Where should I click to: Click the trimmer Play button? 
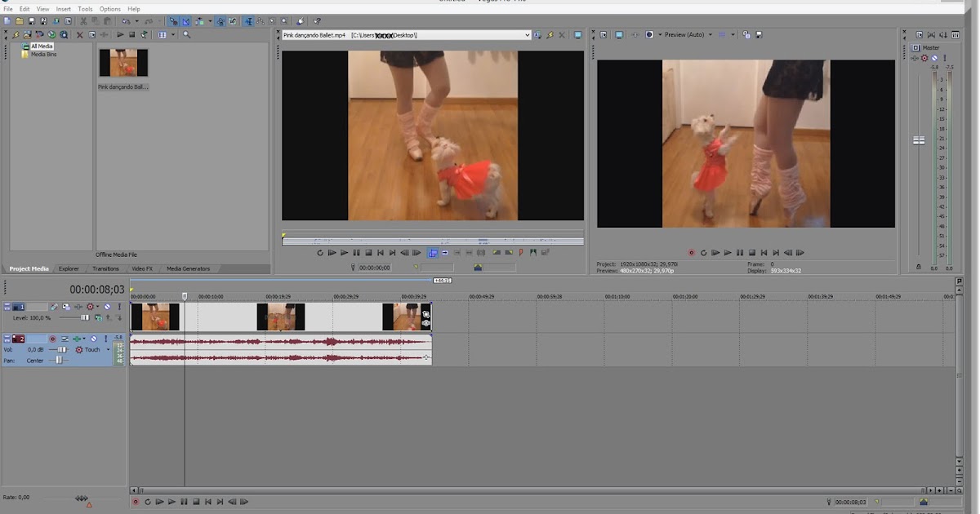click(x=345, y=253)
